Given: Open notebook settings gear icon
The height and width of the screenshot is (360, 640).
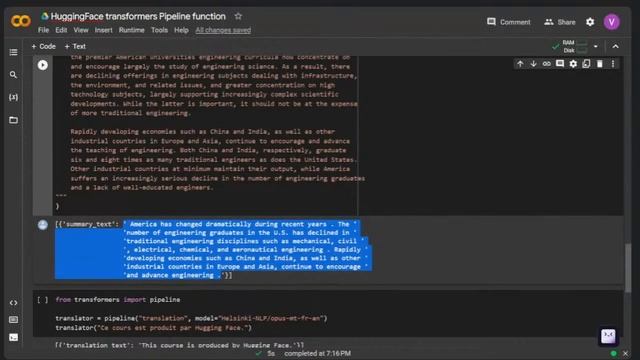Looking at the screenshot, I should tap(590, 22).
